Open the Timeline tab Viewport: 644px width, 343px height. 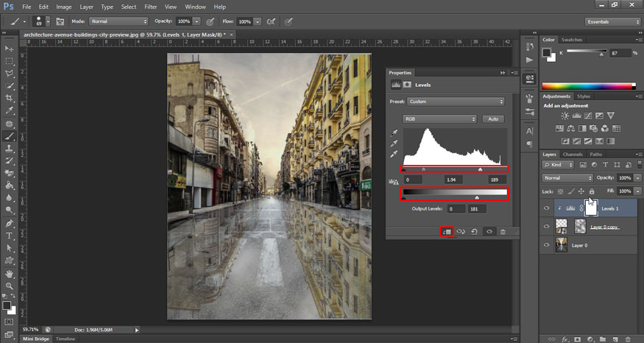pyautogui.click(x=66, y=339)
